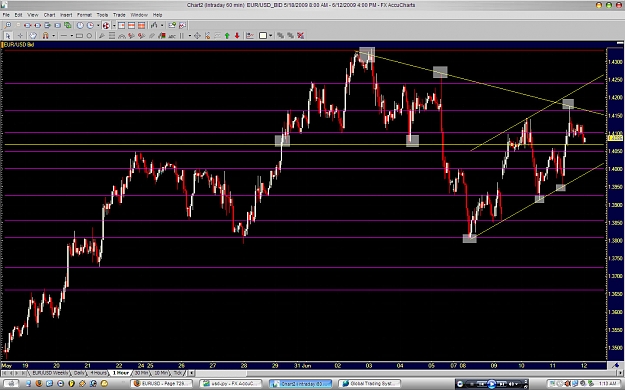The width and height of the screenshot is (625, 390).
Task: Click horizontal scrollbar right arrow
Action: pos(620,373)
